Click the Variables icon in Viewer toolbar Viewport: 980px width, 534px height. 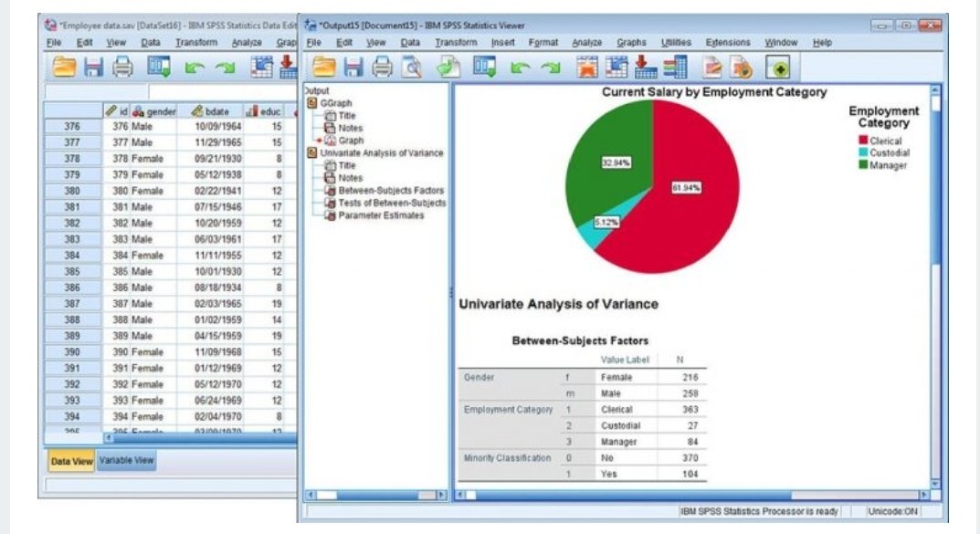(675, 67)
